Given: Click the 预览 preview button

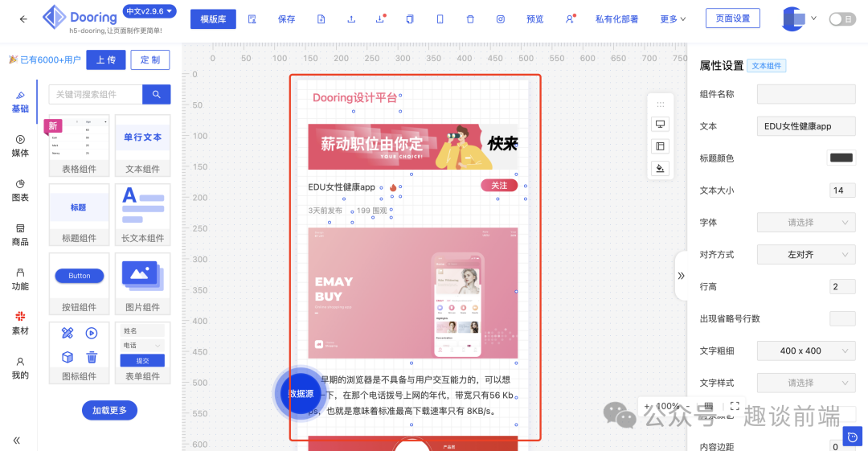Looking at the screenshot, I should coord(534,18).
